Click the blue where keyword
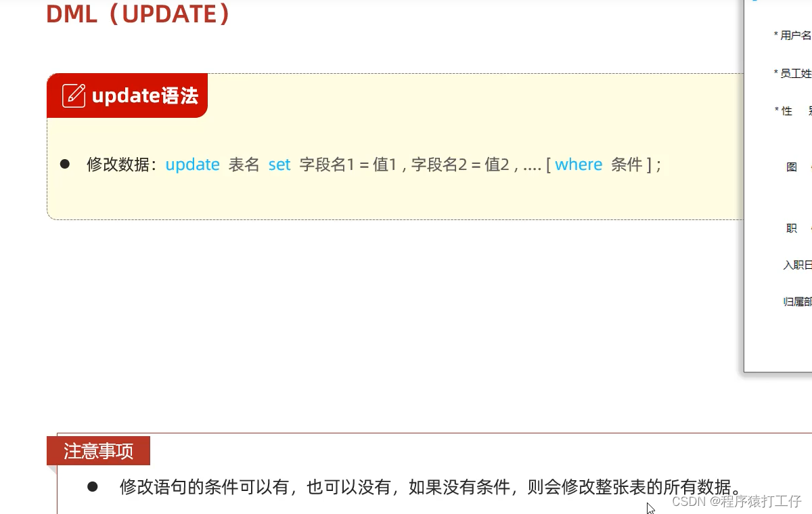Viewport: 812px width, 514px height. tap(579, 165)
